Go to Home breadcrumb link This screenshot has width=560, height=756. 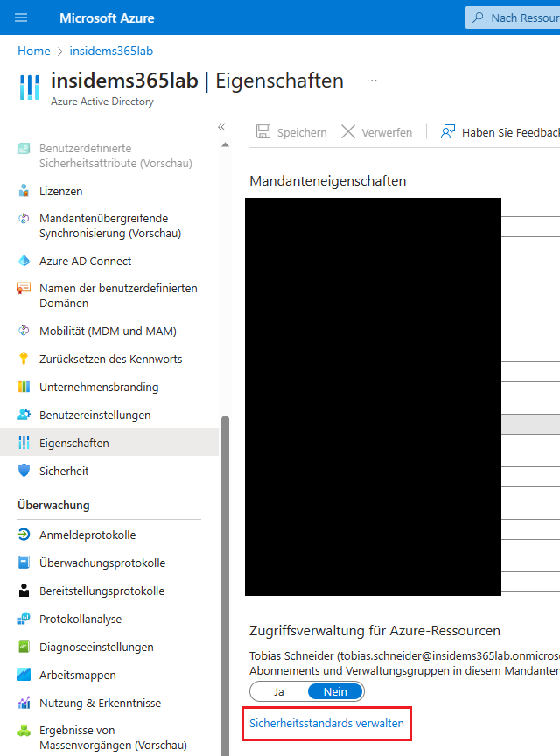(34, 51)
